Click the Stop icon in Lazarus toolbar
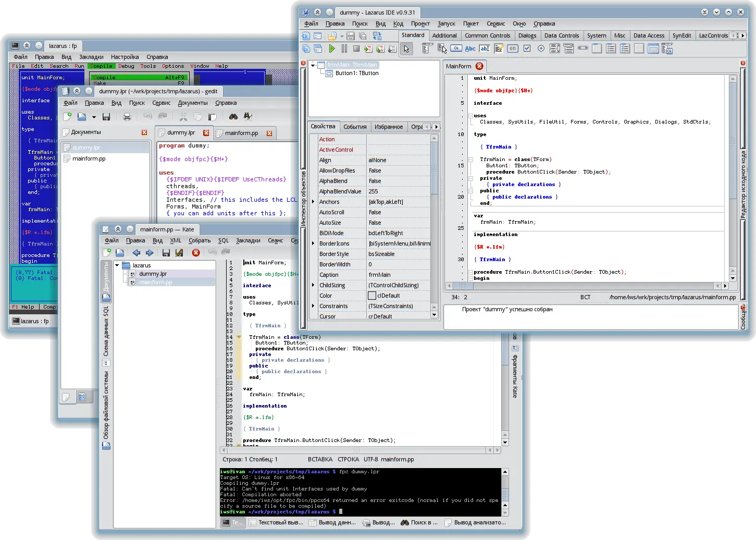The height and width of the screenshot is (540, 756). point(356,48)
